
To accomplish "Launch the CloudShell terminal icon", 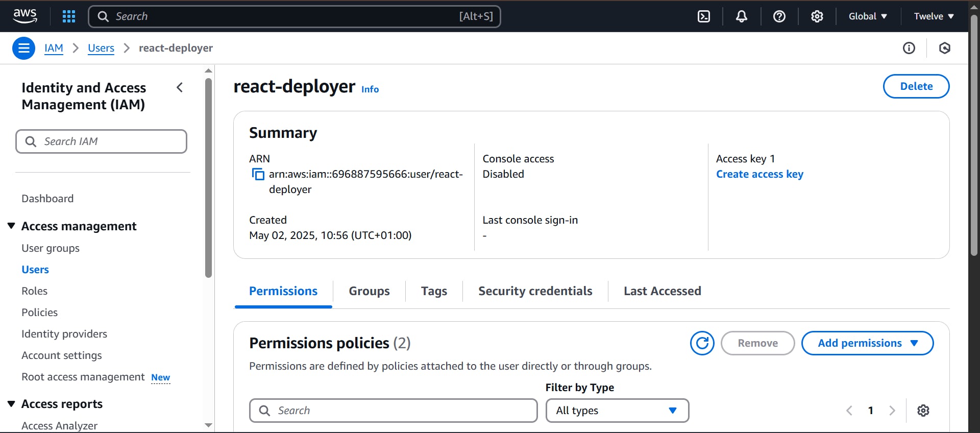I will pyautogui.click(x=704, y=16).
